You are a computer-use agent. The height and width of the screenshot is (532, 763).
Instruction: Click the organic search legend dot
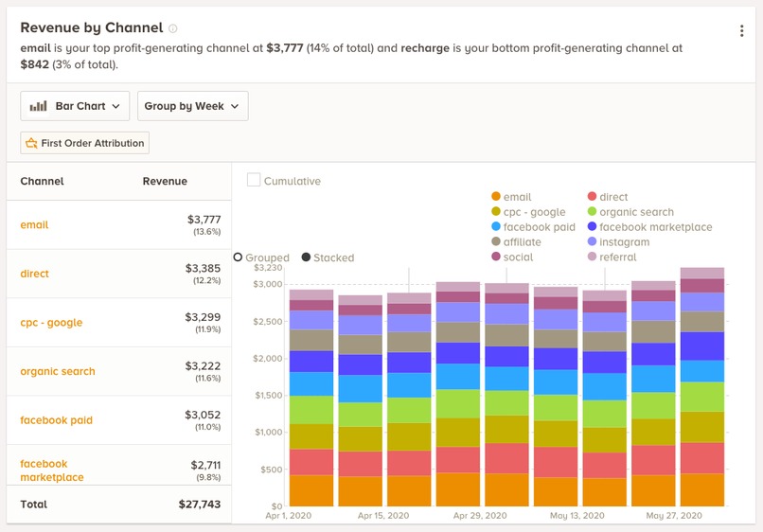[x=592, y=211]
